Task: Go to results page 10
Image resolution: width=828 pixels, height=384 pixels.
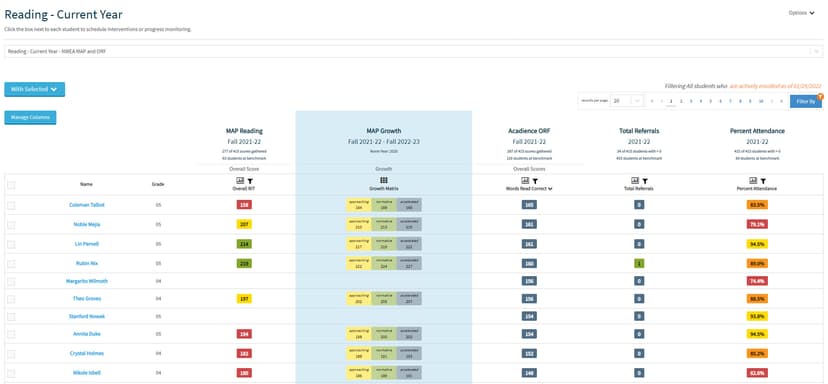Action: pyautogui.click(x=761, y=101)
